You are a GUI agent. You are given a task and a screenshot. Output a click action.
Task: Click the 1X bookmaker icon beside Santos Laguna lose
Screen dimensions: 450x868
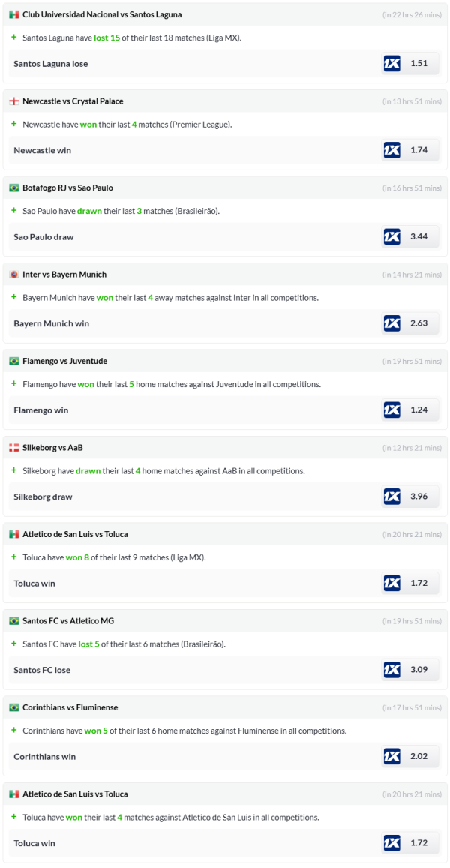391,64
